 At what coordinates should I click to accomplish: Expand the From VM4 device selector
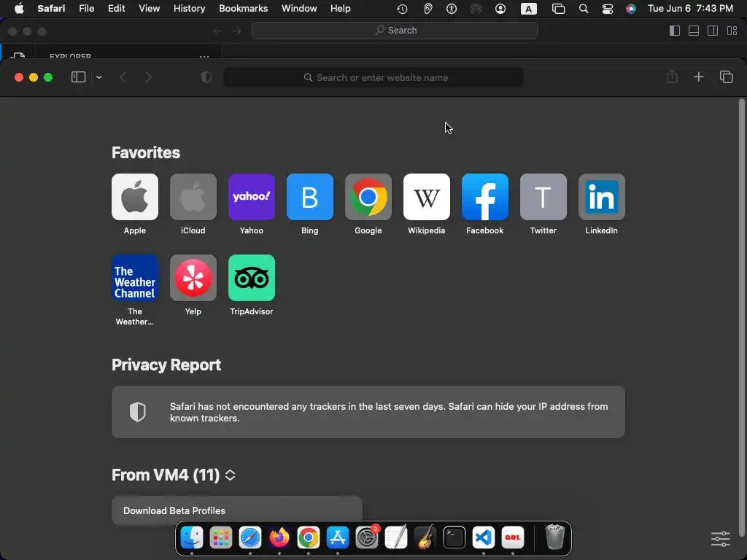tap(230, 475)
